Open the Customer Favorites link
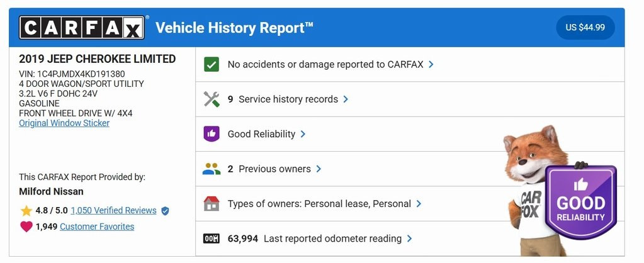The image size is (644, 263). pyautogui.click(x=97, y=227)
